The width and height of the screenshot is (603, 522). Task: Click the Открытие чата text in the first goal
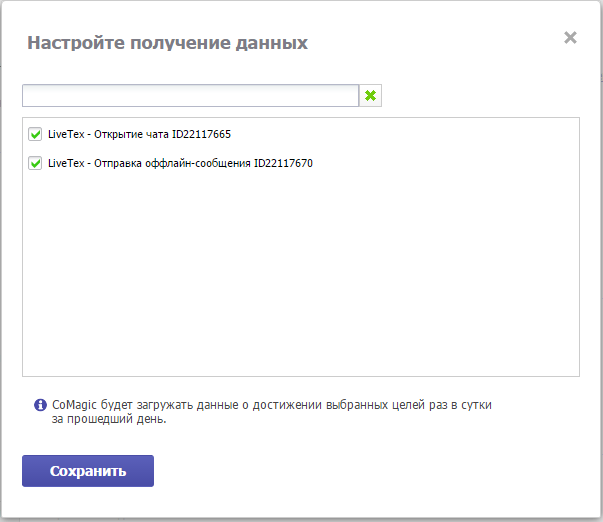(131, 134)
